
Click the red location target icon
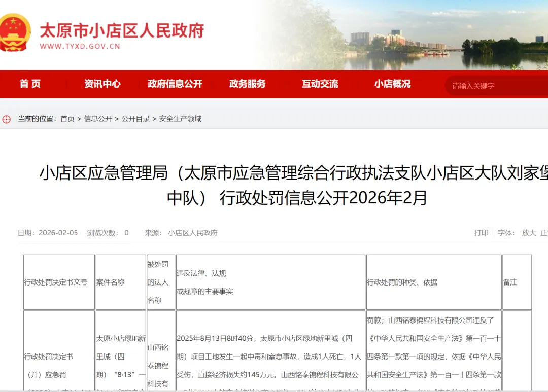pyautogui.click(x=6, y=119)
